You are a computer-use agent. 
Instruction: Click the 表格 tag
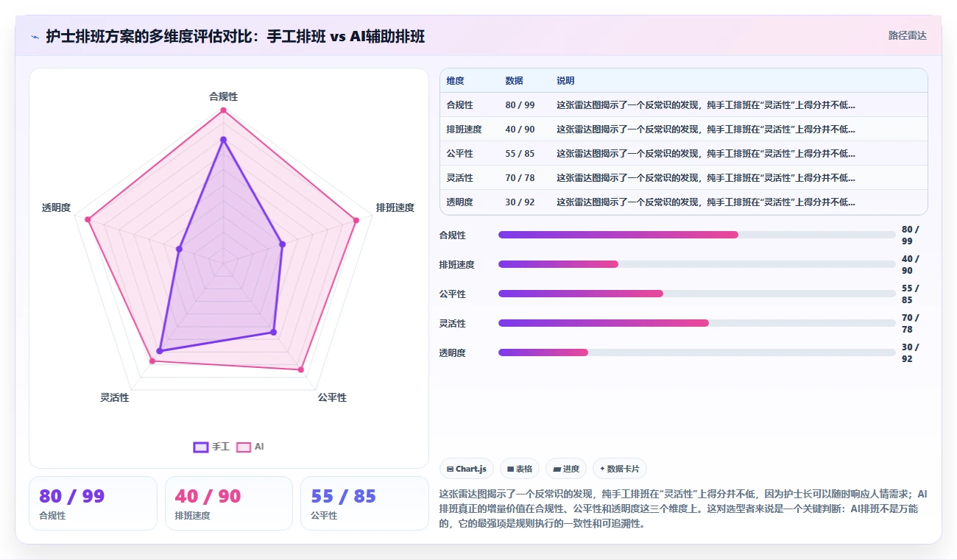pos(520,469)
